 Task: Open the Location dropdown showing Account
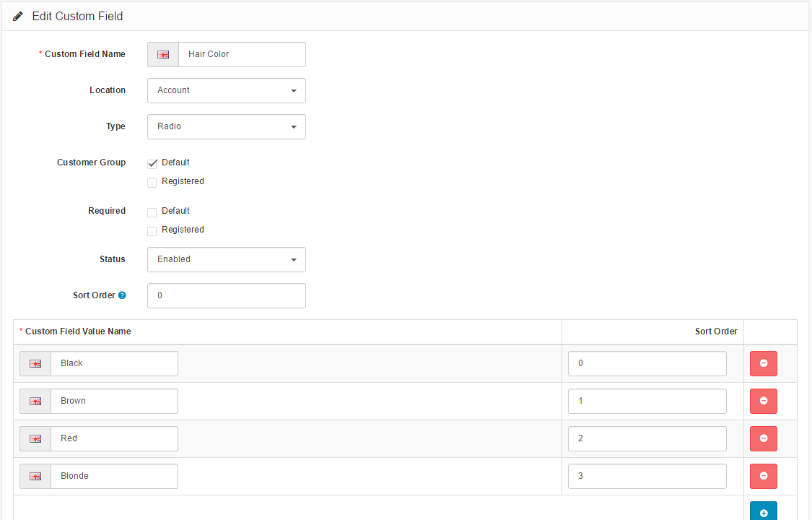point(227,90)
